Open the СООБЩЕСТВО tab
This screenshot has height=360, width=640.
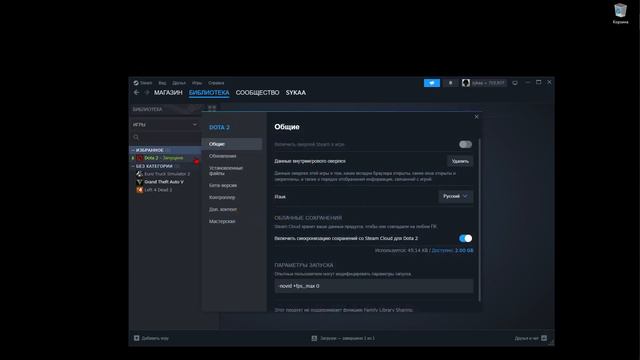coord(258,93)
